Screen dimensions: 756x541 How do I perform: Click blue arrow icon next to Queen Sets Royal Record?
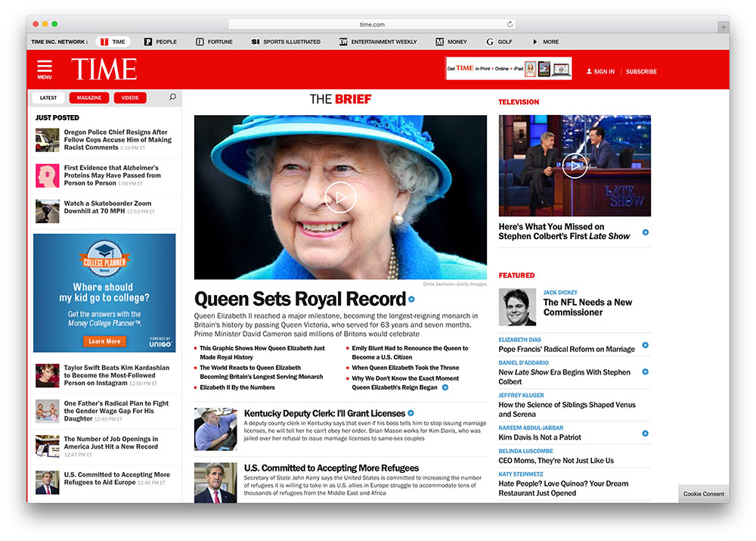(x=412, y=299)
